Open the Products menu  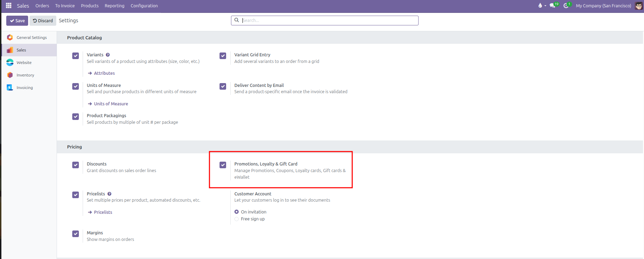[x=90, y=6]
